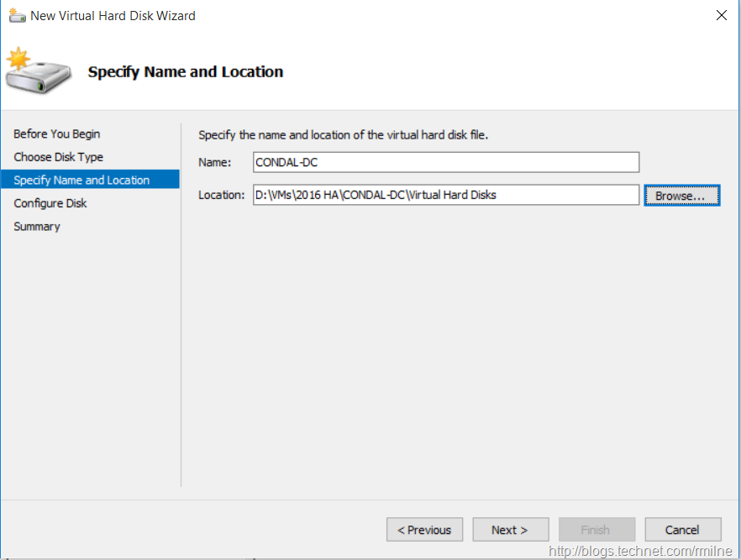Screen dimensions: 741x560
Task: Cancel the wizard
Action: [x=682, y=530]
